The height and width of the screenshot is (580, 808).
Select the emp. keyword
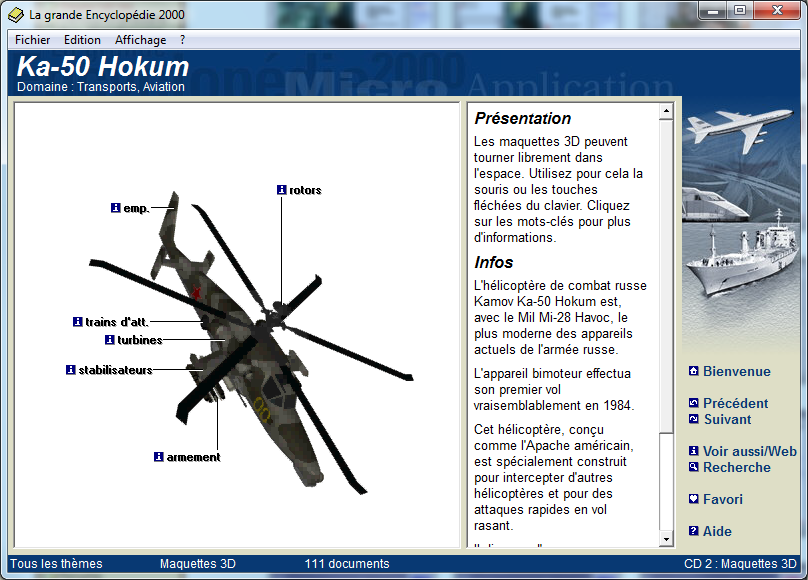click(136, 208)
